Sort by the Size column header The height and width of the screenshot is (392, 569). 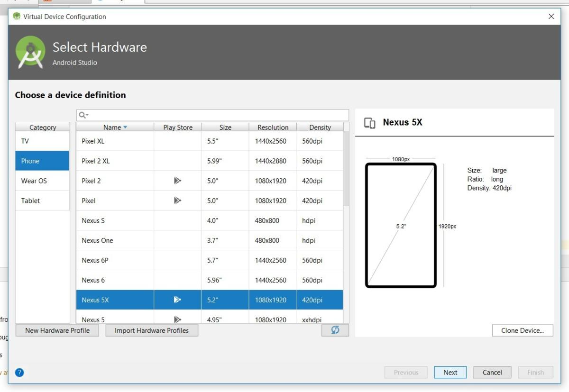tap(225, 127)
